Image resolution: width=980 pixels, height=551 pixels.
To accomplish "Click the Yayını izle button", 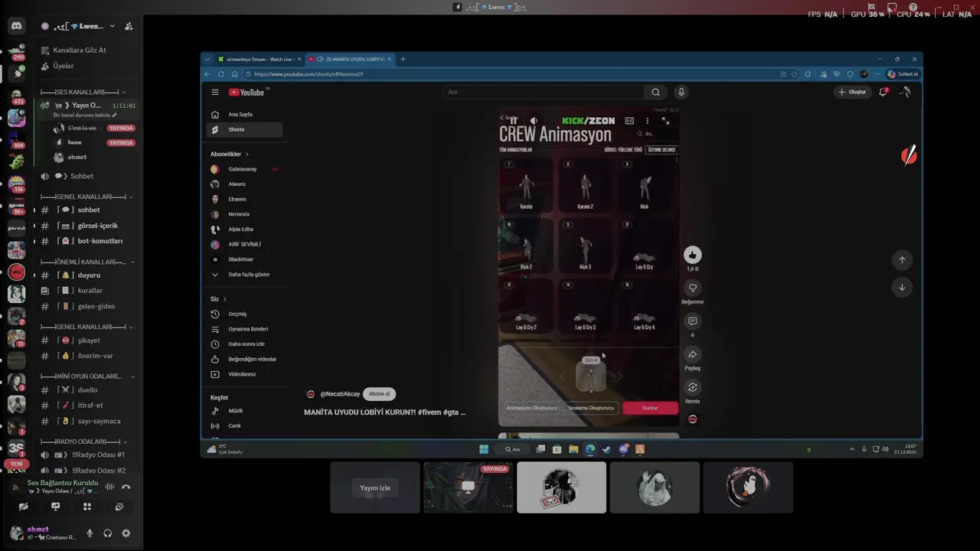I will (375, 487).
